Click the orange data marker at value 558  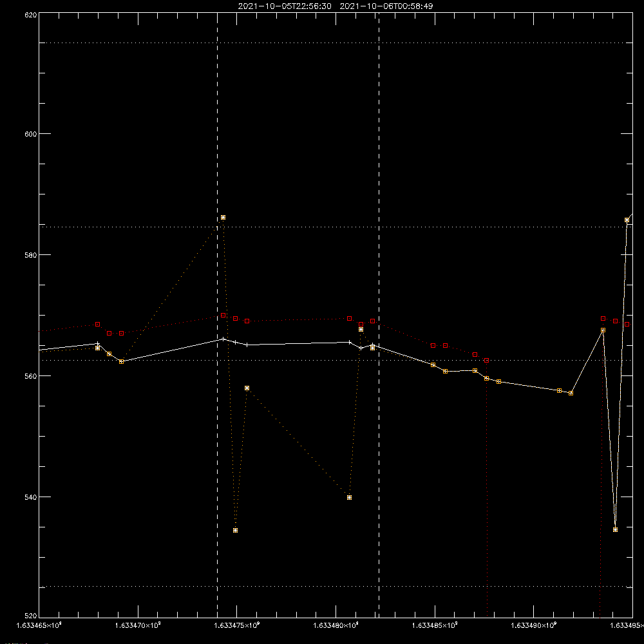click(247, 388)
